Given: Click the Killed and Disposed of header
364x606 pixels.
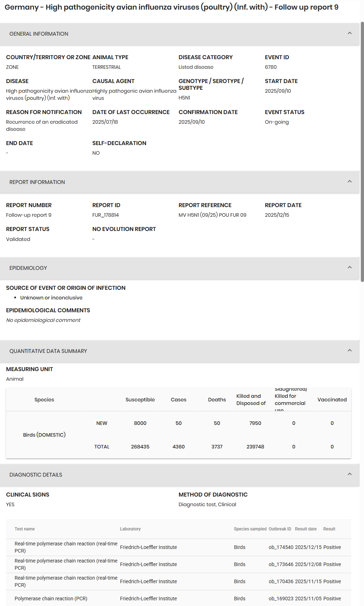Looking at the screenshot, I should click(251, 400).
